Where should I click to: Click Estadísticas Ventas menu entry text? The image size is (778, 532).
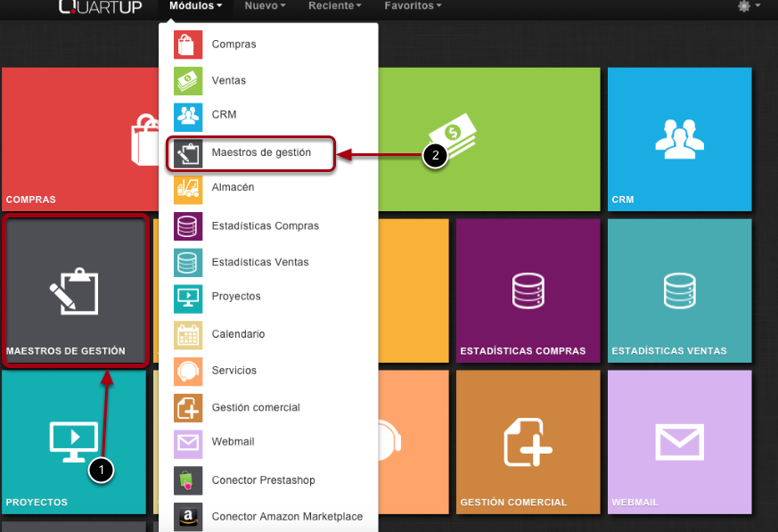[260, 262]
